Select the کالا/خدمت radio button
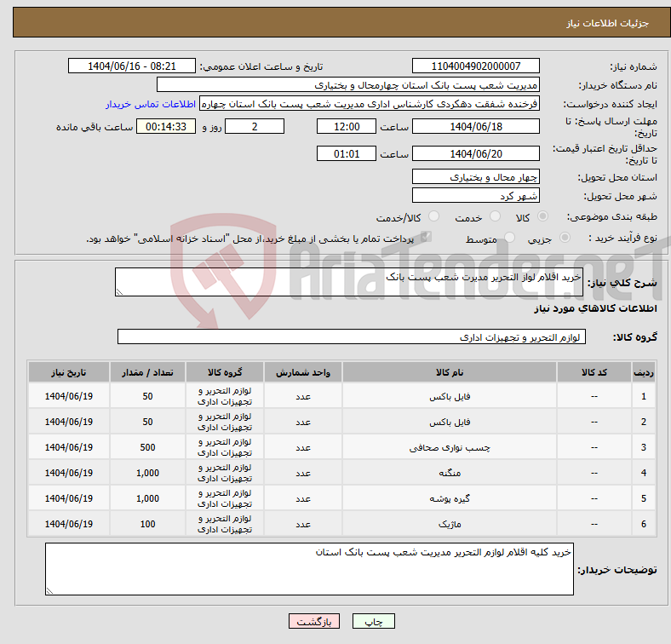 433,216
